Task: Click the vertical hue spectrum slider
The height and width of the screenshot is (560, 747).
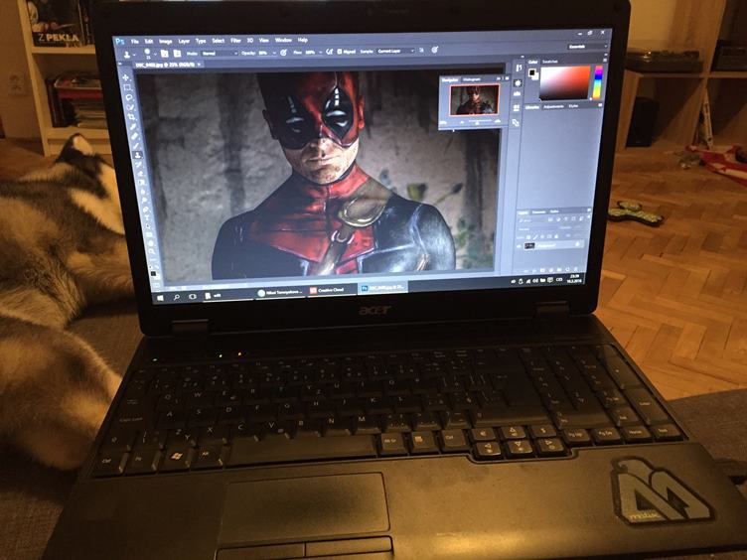Action: click(x=597, y=81)
